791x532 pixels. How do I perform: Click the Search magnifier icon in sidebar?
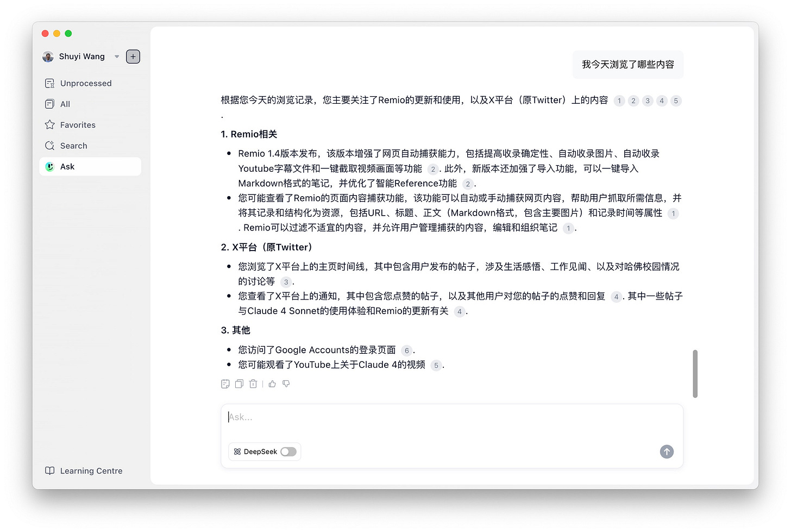coord(49,146)
